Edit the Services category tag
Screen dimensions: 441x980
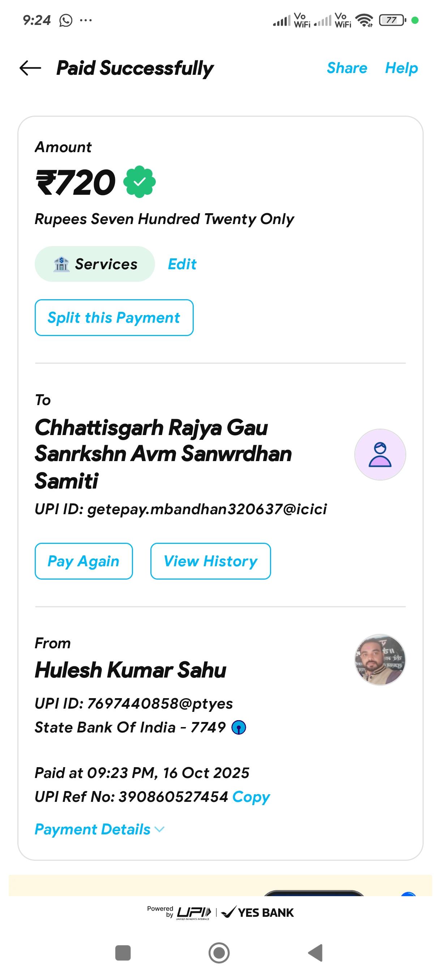pos(182,264)
